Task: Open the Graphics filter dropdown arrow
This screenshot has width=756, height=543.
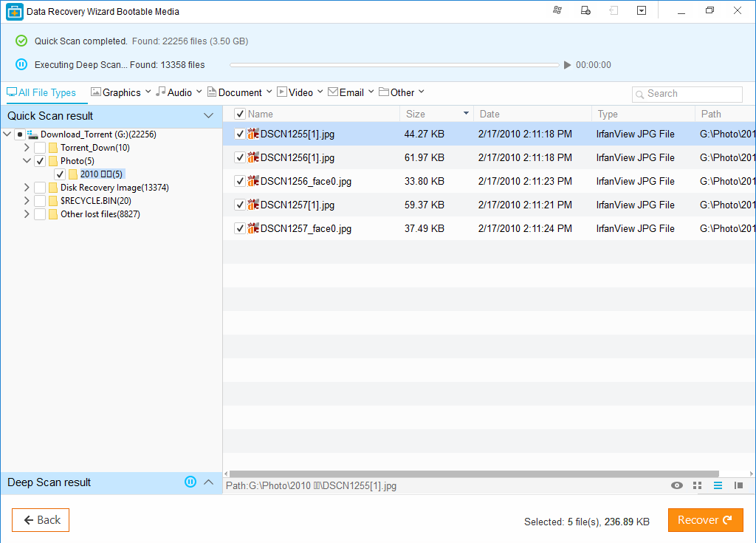Action: pos(148,92)
